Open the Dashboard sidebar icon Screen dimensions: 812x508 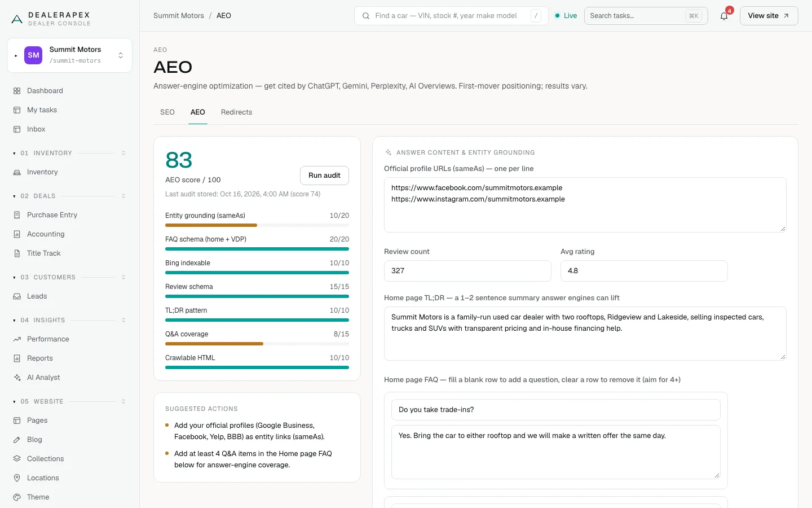(x=17, y=91)
